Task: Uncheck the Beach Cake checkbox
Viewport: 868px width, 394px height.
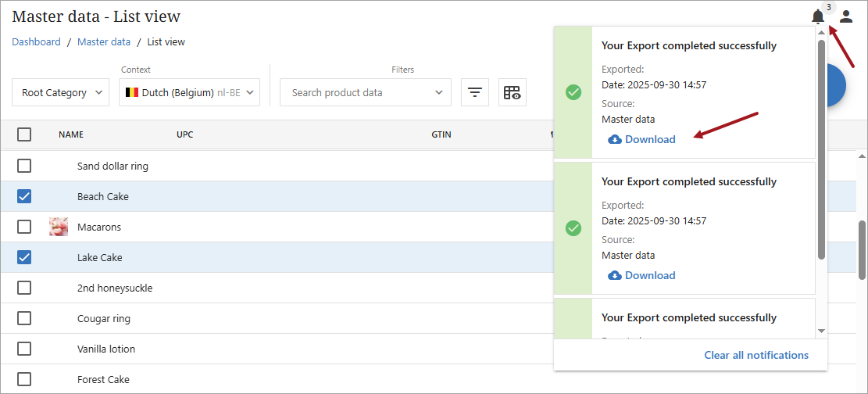Action: 24,196
